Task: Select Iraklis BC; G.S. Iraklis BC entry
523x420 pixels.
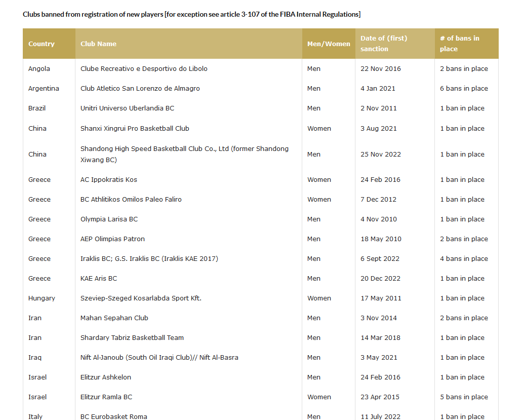Action: coord(149,259)
